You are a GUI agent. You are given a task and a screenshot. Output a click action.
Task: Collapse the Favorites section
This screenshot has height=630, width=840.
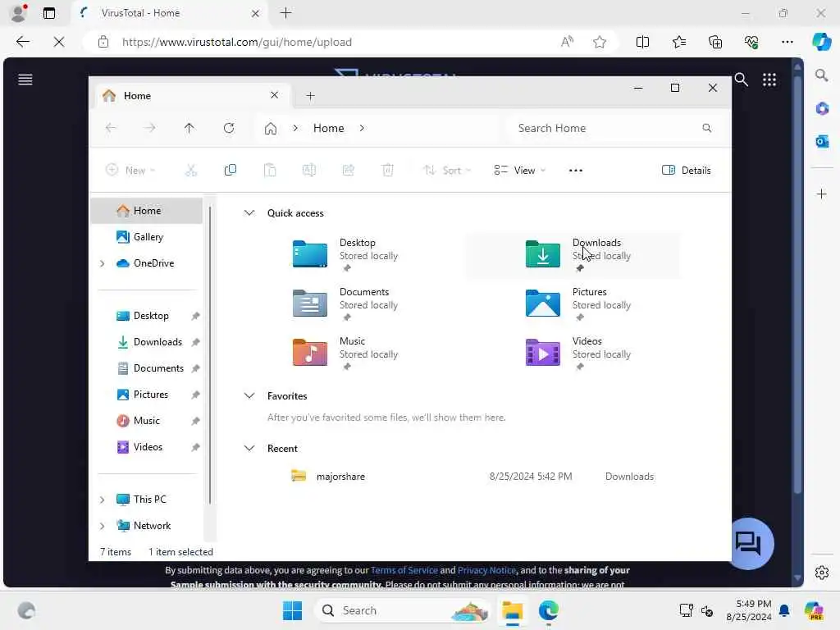[249, 396]
